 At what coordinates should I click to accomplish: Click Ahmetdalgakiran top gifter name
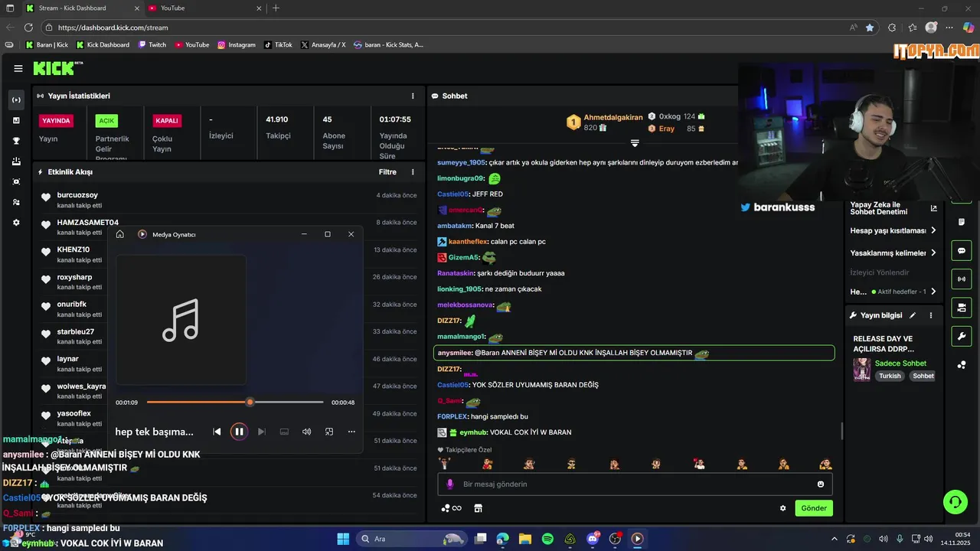613,117
